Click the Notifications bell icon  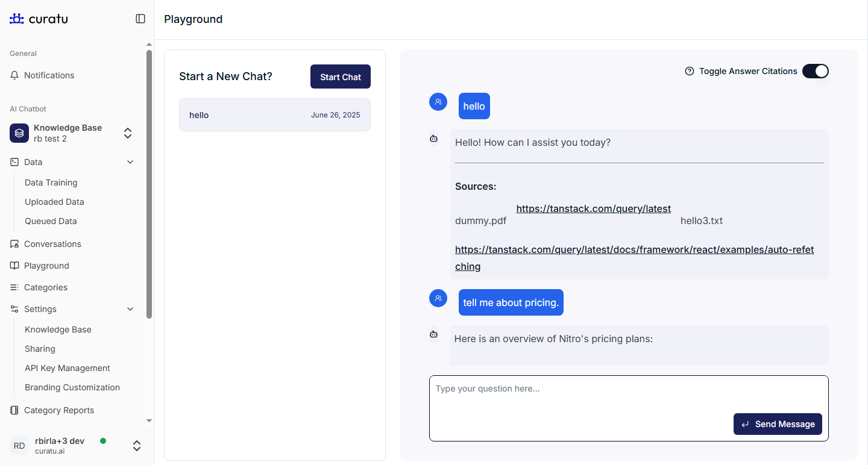pos(14,75)
